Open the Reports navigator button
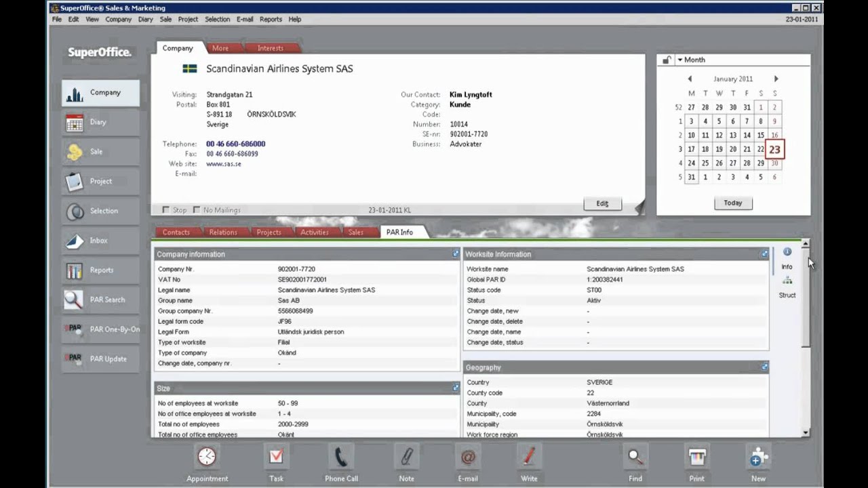Image resolution: width=868 pixels, height=488 pixels. [x=100, y=270]
